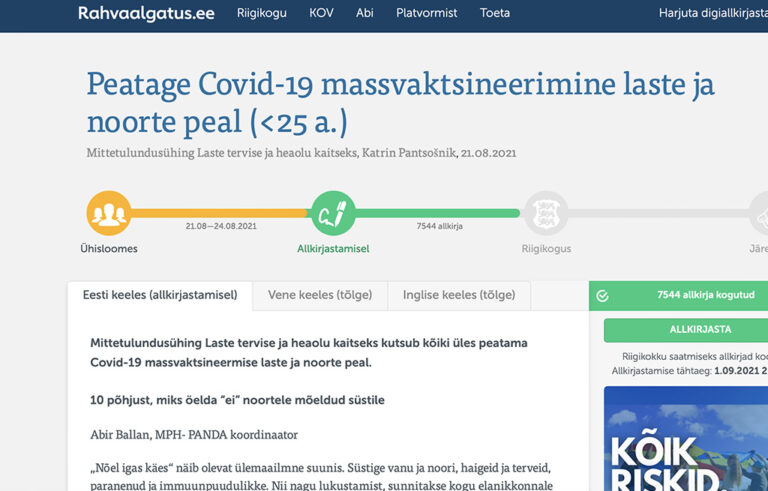Click the orange Ühisloomes progress bar segment
The height and width of the screenshot is (491, 768).
pyautogui.click(x=220, y=213)
